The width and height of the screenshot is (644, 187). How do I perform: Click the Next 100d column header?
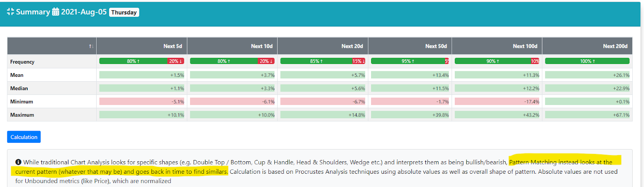pyautogui.click(x=525, y=46)
